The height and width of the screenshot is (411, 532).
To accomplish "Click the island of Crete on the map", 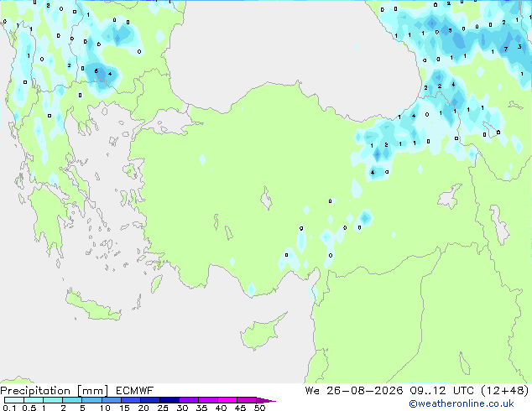I will [x=93, y=307].
